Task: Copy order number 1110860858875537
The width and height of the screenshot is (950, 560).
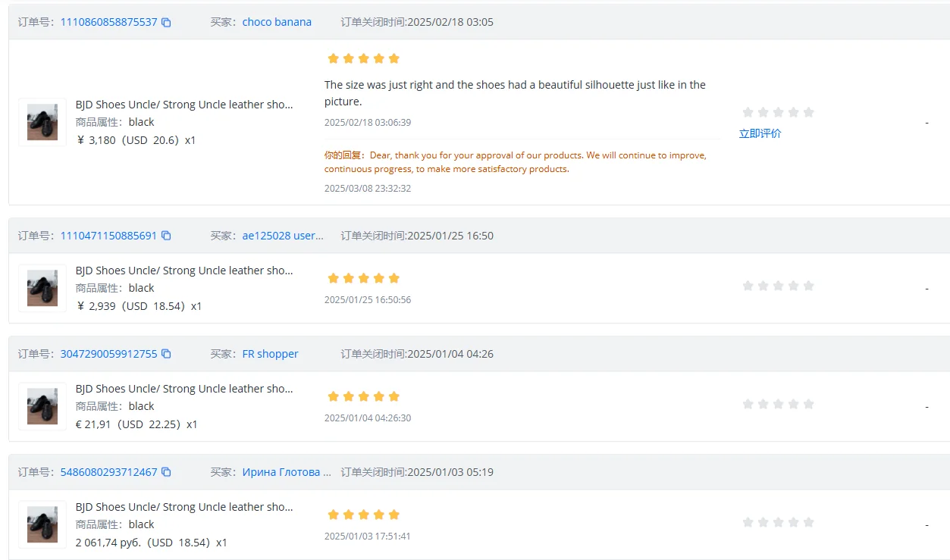Action: pyautogui.click(x=166, y=22)
